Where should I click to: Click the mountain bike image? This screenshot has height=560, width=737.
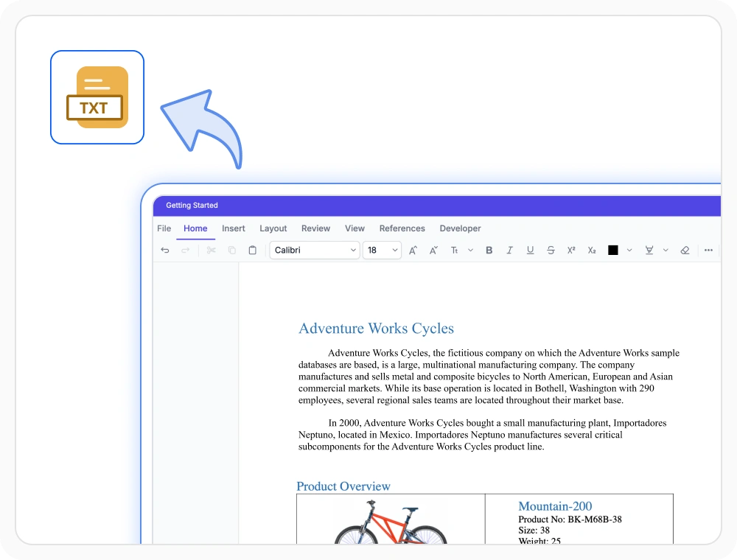pyautogui.click(x=391, y=522)
